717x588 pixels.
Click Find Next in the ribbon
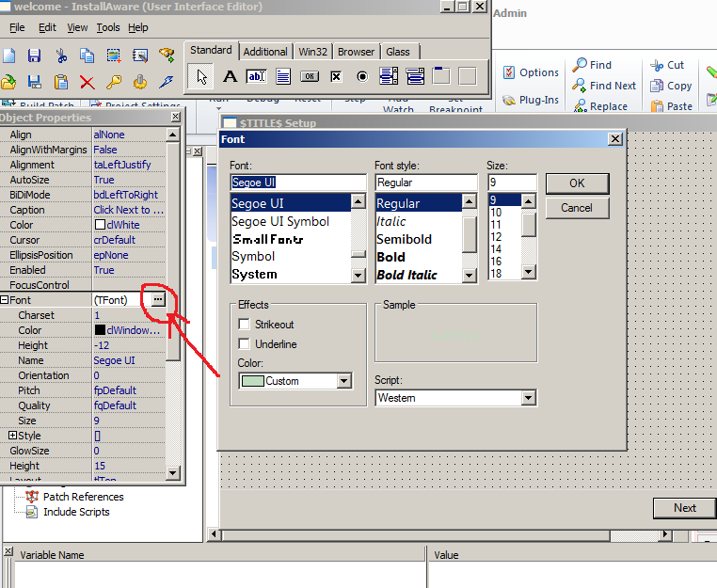coord(603,86)
